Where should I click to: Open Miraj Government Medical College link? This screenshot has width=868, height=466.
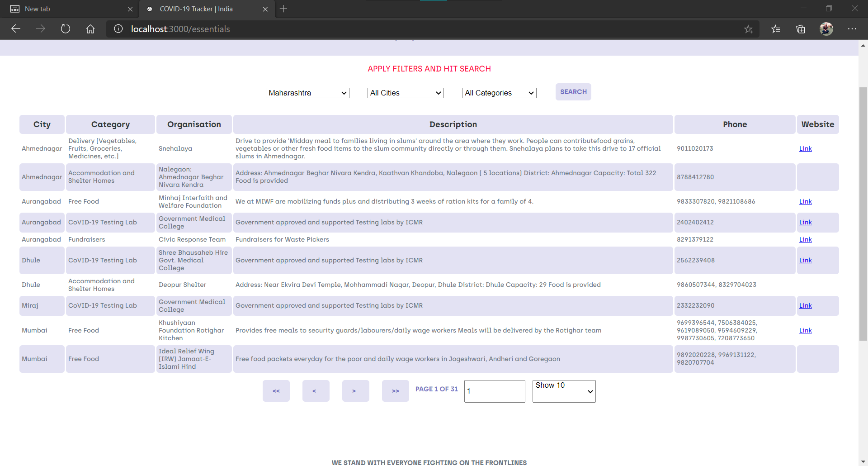(x=805, y=305)
